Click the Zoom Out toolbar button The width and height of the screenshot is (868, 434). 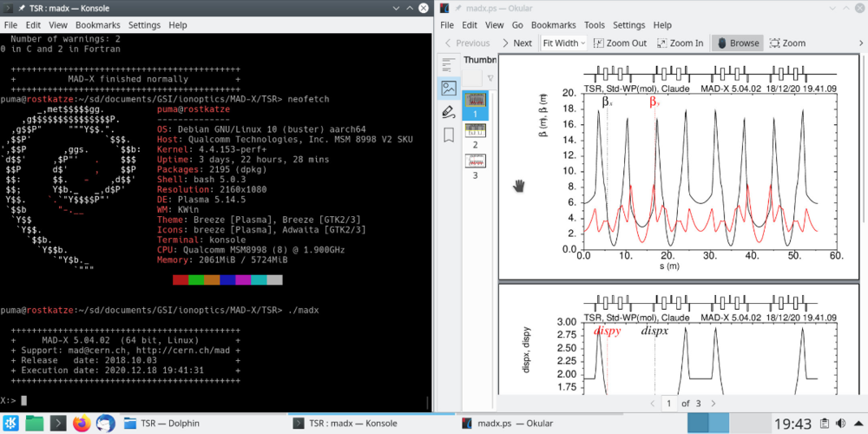[620, 43]
